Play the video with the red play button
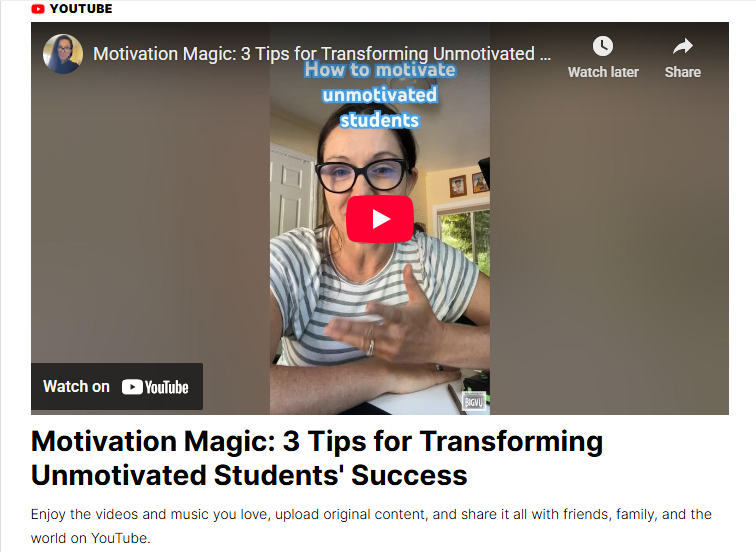Image resolution: width=756 pixels, height=552 pixels. (x=380, y=219)
